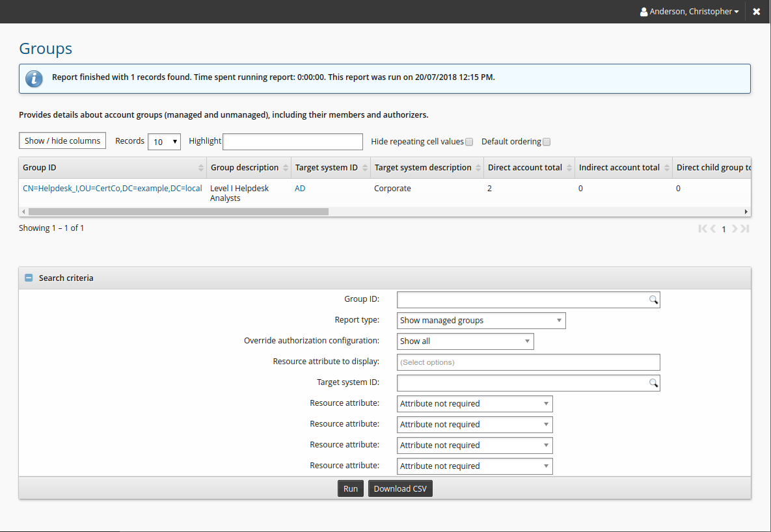This screenshot has height=532, width=771.
Task: Click the table's horizontal scrollbar
Action: pyautogui.click(x=178, y=211)
